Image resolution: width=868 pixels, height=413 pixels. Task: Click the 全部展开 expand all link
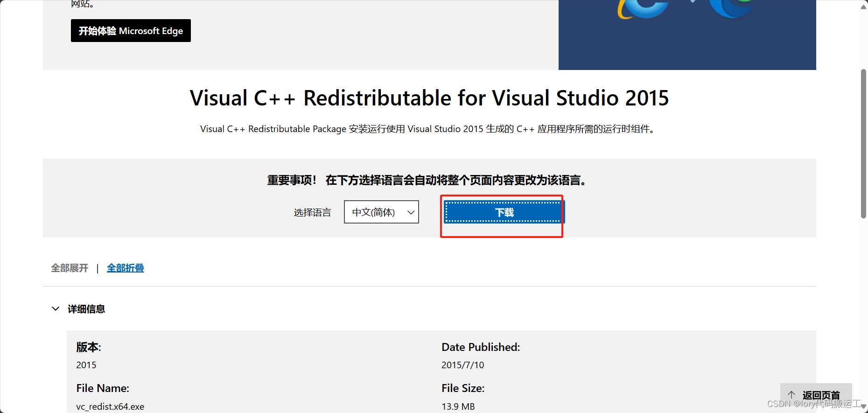point(70,268)
